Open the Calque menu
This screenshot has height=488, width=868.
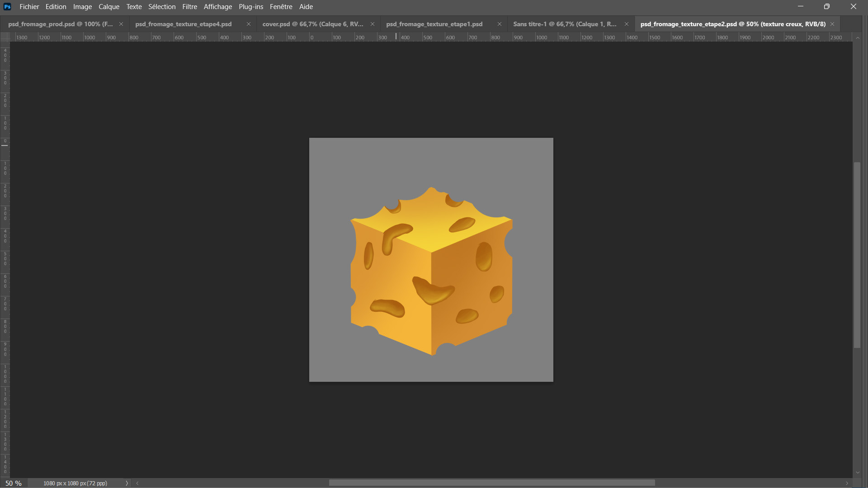pyautogui.click(x=109, y=7)
